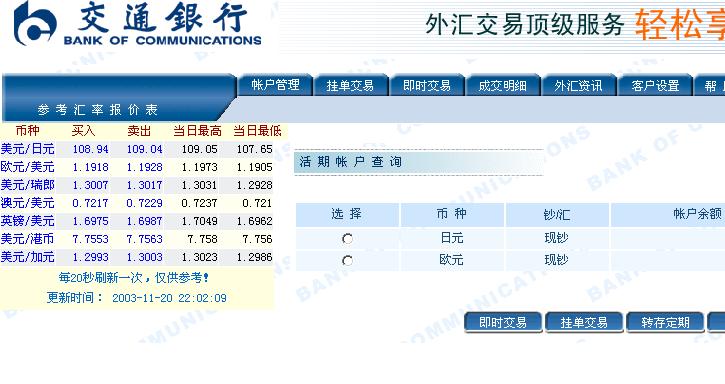Click the 澳元/美元 currency pair link
Image resolution: width=725 pixels, height=384 pixels.
coord(28,203)
